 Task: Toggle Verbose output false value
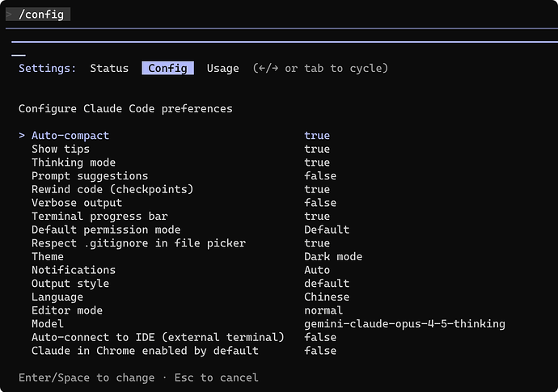[x=320, y=203]
